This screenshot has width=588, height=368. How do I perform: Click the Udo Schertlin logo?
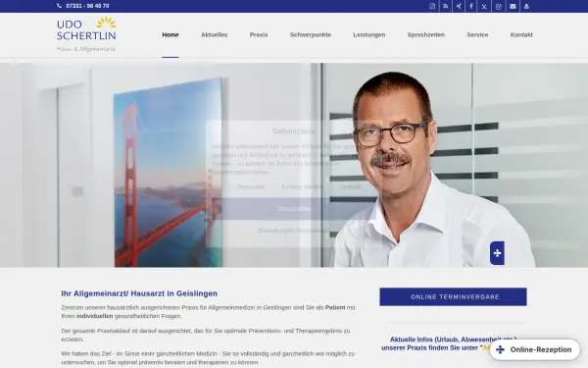(x=86, y=33)
